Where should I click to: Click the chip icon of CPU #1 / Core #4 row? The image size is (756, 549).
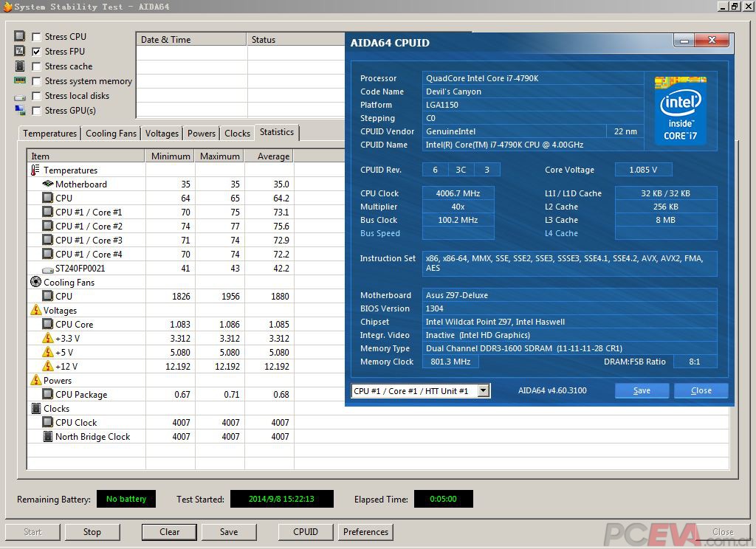[48, 254]
